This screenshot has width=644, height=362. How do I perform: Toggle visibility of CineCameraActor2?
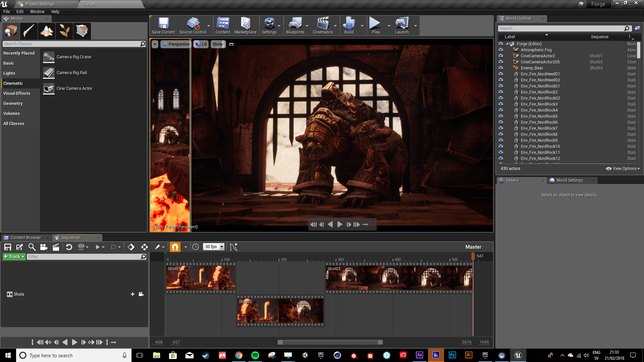(501, 56)
